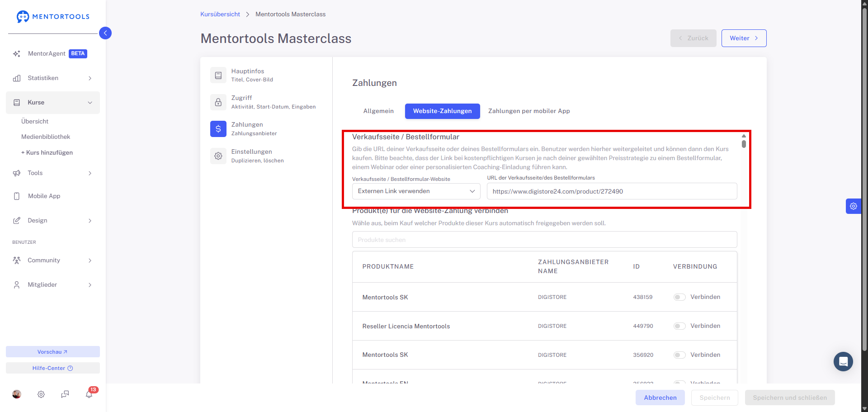Toggle Verbinden for Reseller Licencia Mentortools
This screenshot has width=868, height=412.
[679, 326]
